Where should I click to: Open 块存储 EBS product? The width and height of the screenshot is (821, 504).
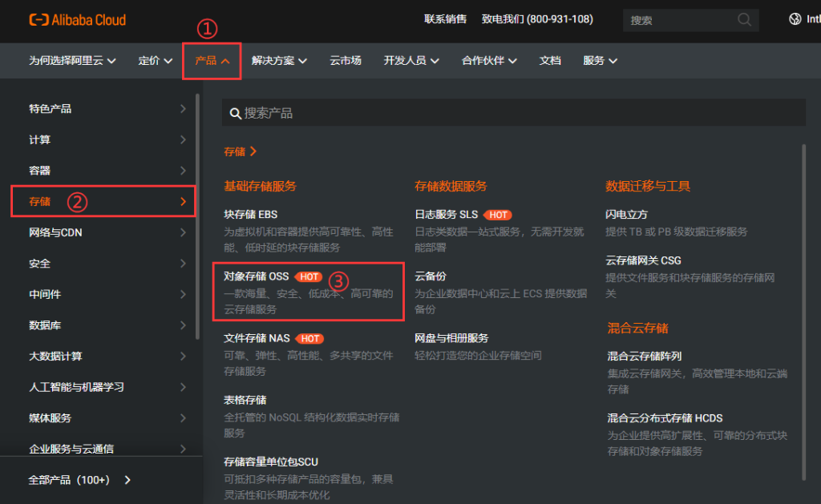(250, 215)
